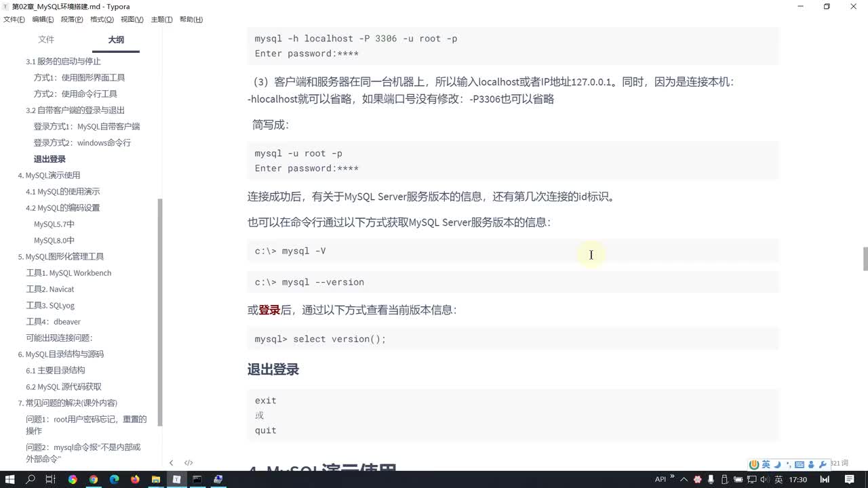Image resolution: width=868 pixels, height=488 pixels.
Task: Click inside the mysql -V code block
Action: [513, 251]
